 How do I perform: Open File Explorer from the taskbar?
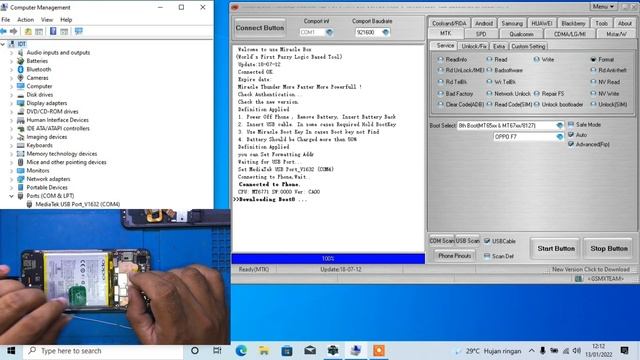pos(264,351)
